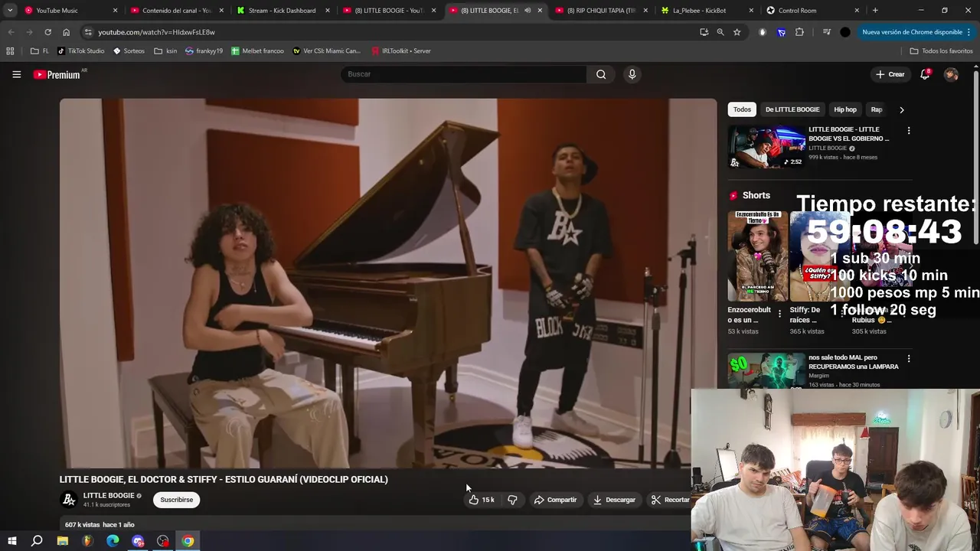Select the Todos filter chip
The width and height of the screenshot is (980, 551).
tap(742, 109)
